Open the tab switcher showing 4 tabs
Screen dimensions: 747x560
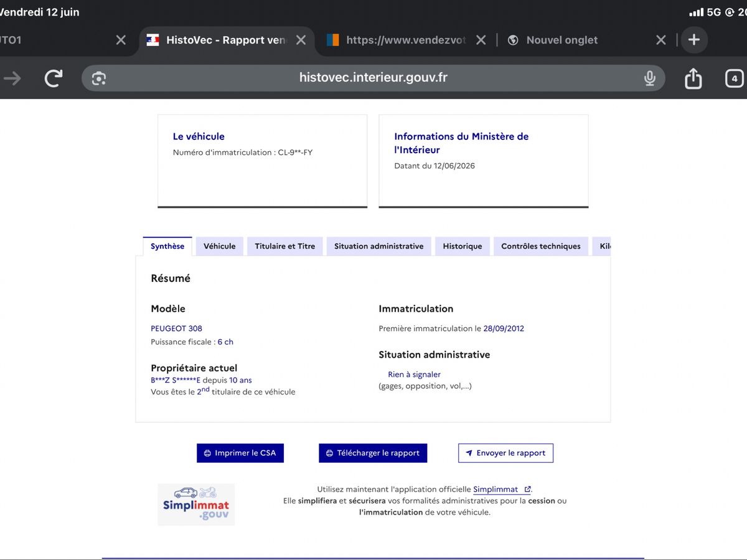(735, 78)
